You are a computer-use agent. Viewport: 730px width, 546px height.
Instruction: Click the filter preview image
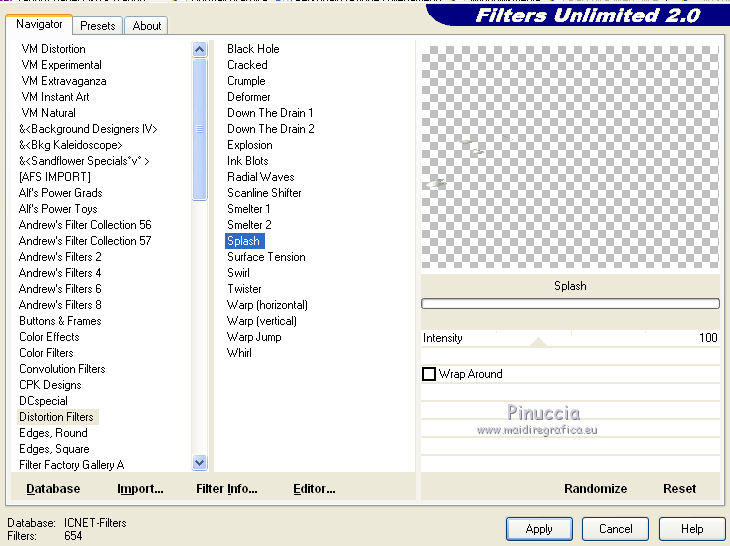(570, 157)
